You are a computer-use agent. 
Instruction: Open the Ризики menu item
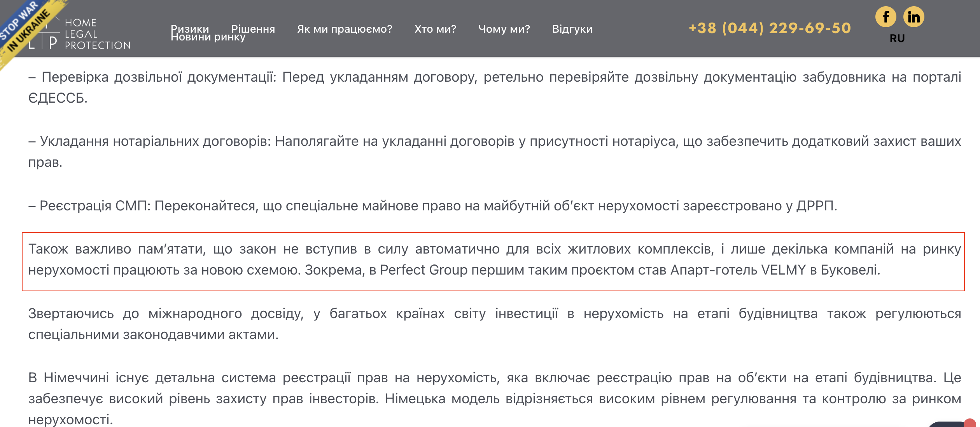click(190, 28)
